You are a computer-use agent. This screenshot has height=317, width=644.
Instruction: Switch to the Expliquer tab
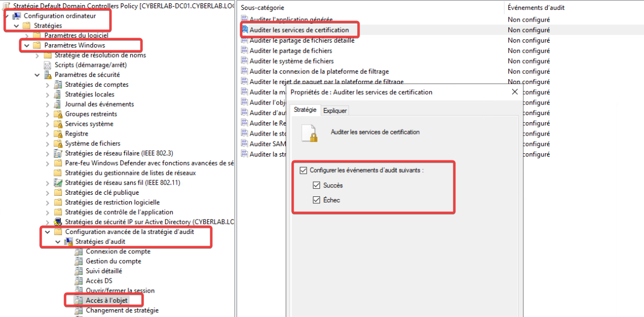coord(335,111)
